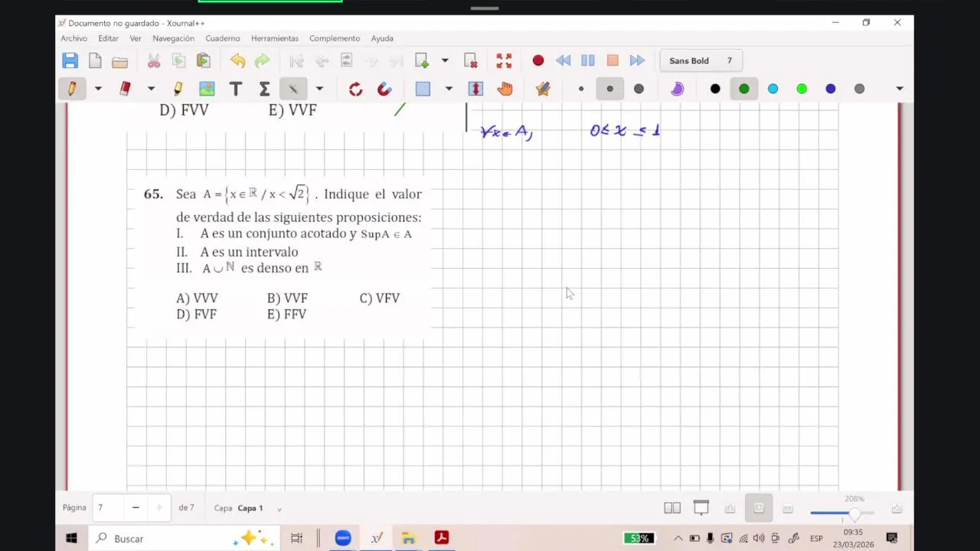Delete the current page
This screenshot has width=980, height=551.
470,61
